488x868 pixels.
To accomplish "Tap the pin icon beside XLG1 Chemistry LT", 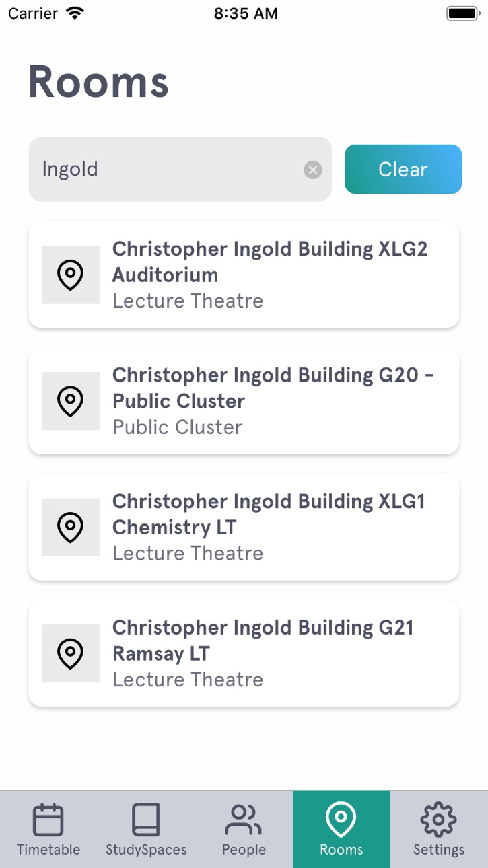I will (x=71, y=528).
